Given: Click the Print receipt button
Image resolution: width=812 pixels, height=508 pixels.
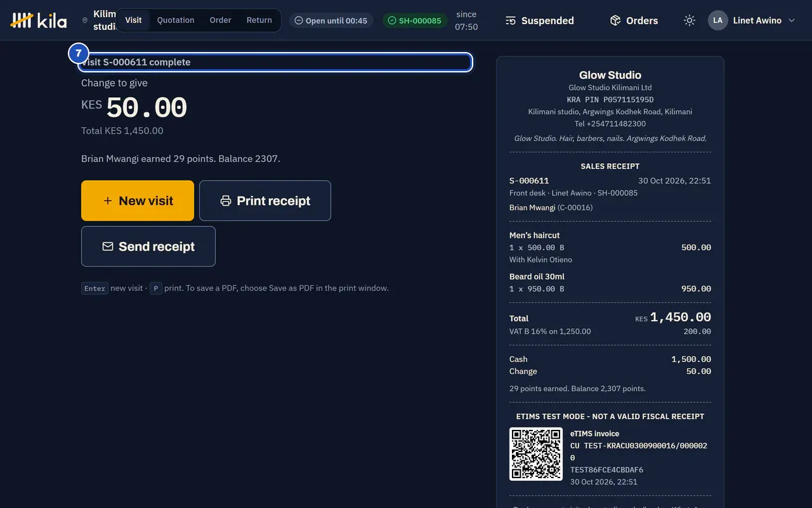Looking at the screenshot, I should [265, 201].
